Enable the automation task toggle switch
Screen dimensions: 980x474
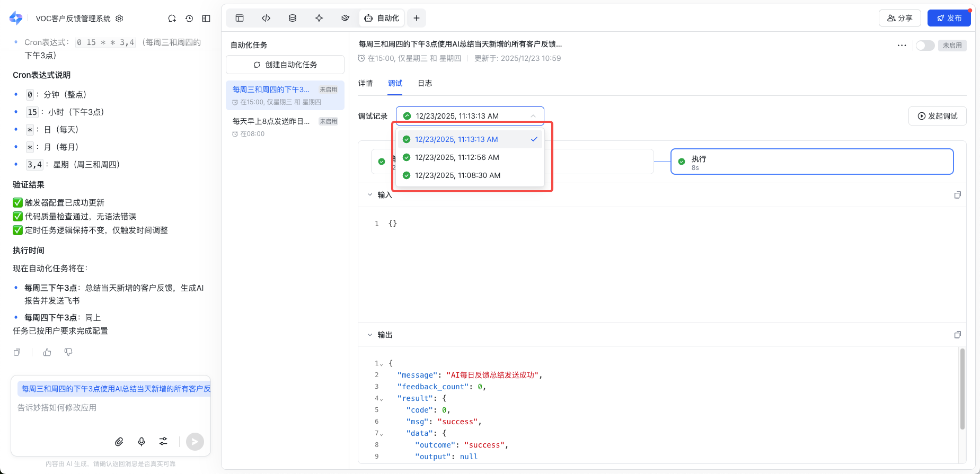point(925,46)
